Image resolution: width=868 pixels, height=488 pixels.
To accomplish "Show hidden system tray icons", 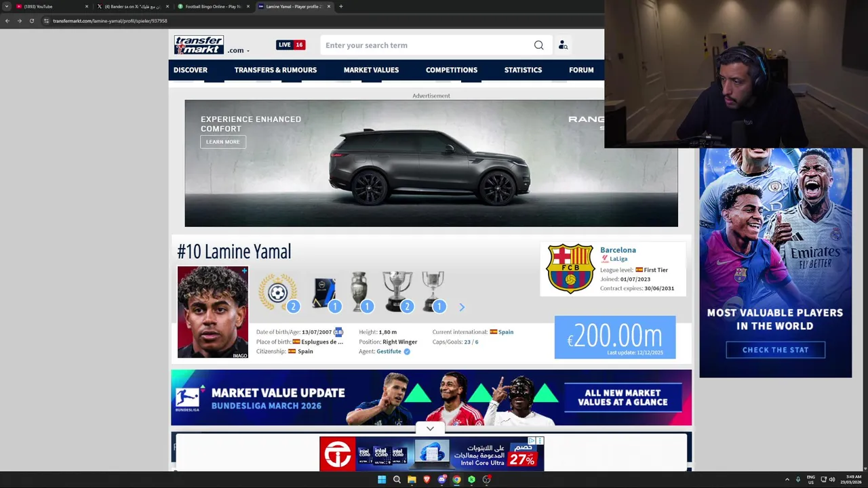I will (x=787, y=479).
